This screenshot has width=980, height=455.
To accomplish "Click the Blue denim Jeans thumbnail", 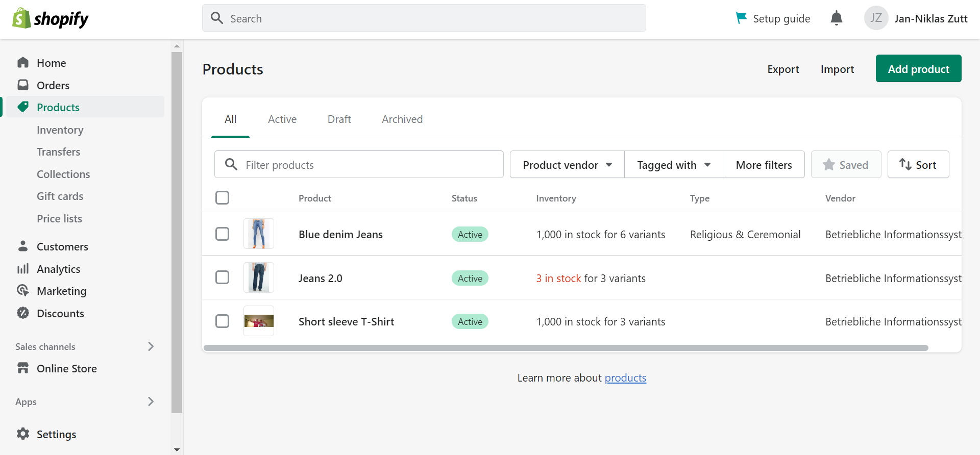I will (259, 234).
